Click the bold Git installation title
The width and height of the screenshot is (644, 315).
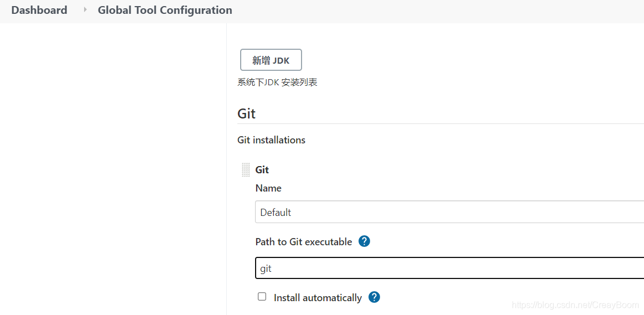click(262, 170)
